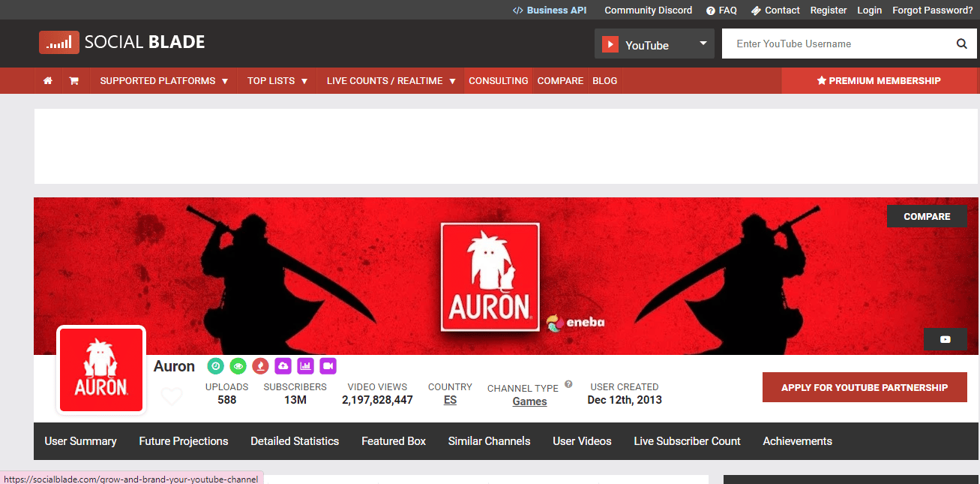Click the Premium Membership button

879,81
